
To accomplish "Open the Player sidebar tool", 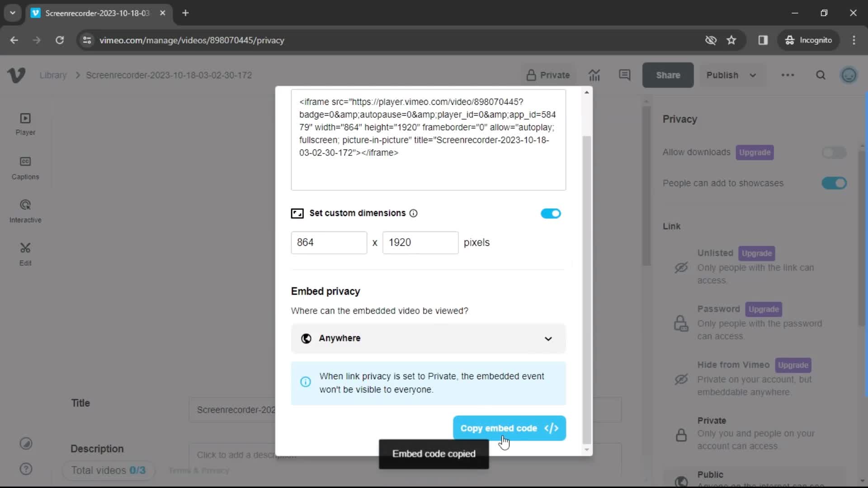I will [25, 124].
